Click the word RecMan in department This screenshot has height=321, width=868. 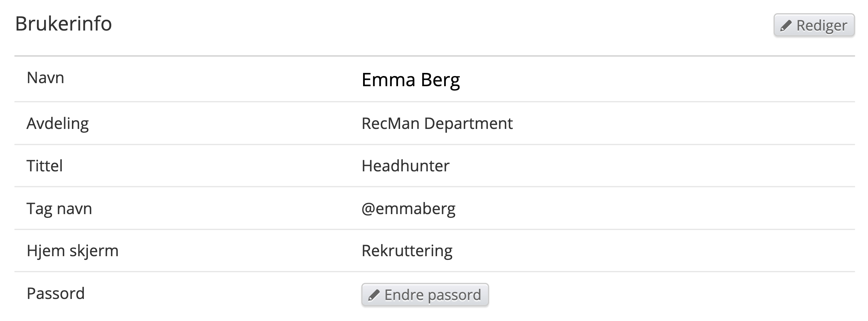coord(391,123)
